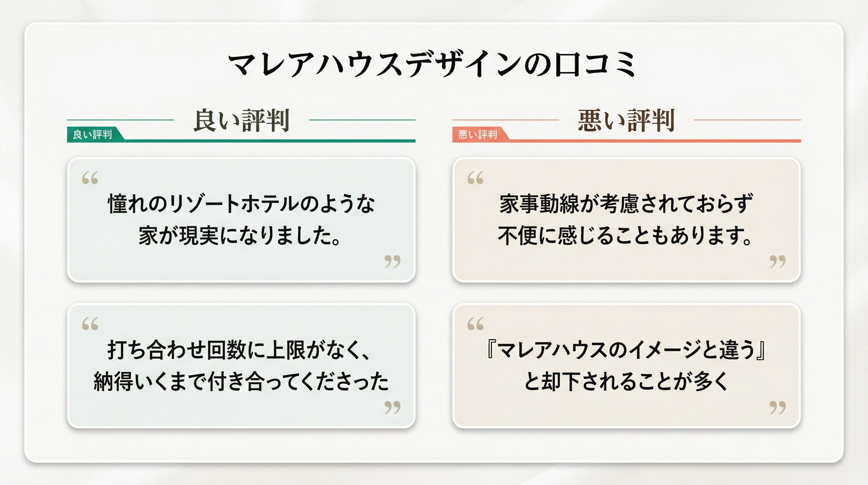This screenshot has height=485, width=868.
Task: Click opening quote mark on 打ち合わせ回数 review card
Action: coord(90,324)
